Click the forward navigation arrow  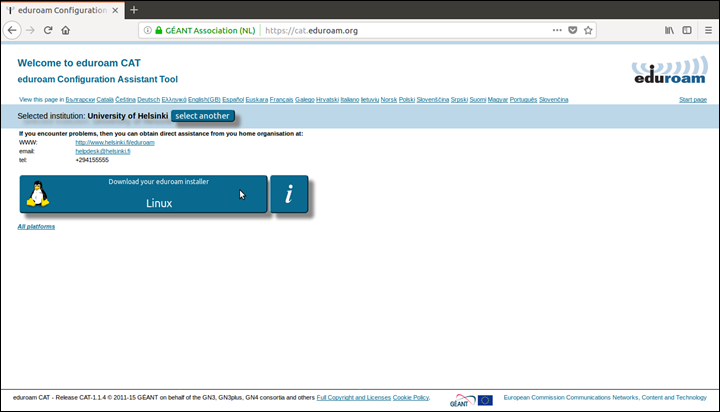click(x=30, y=30)
